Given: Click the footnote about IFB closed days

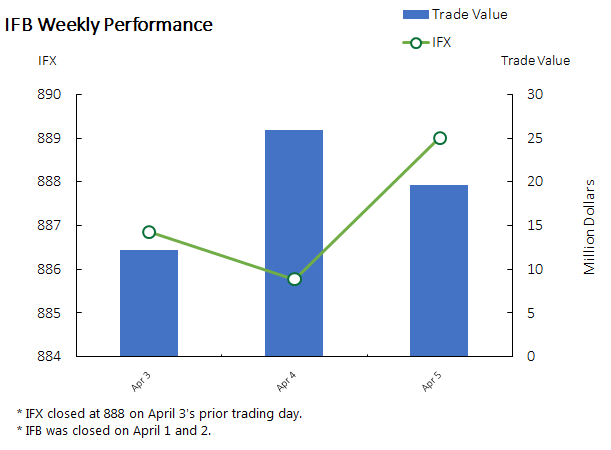Looking at the screenshot, I should (x=114, y=431).
